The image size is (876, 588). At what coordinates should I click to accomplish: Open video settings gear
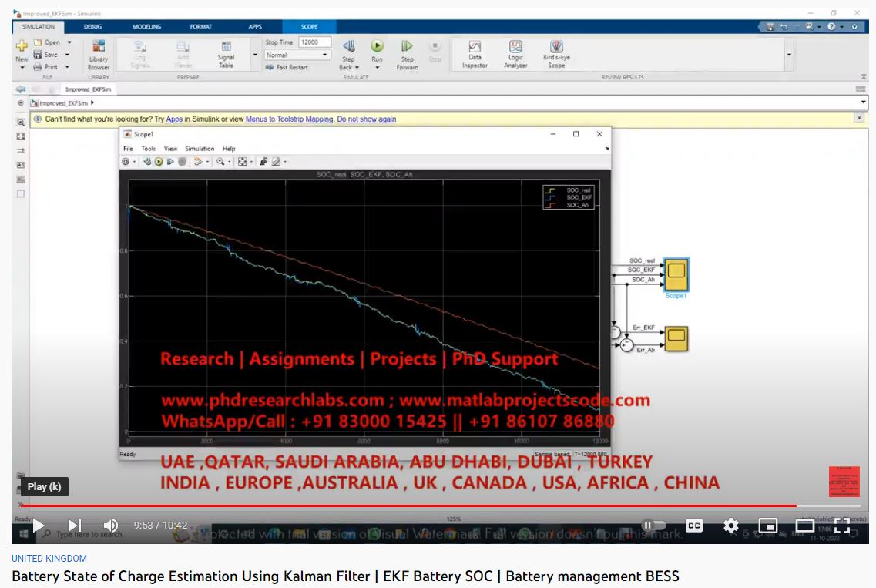[730, 526]
